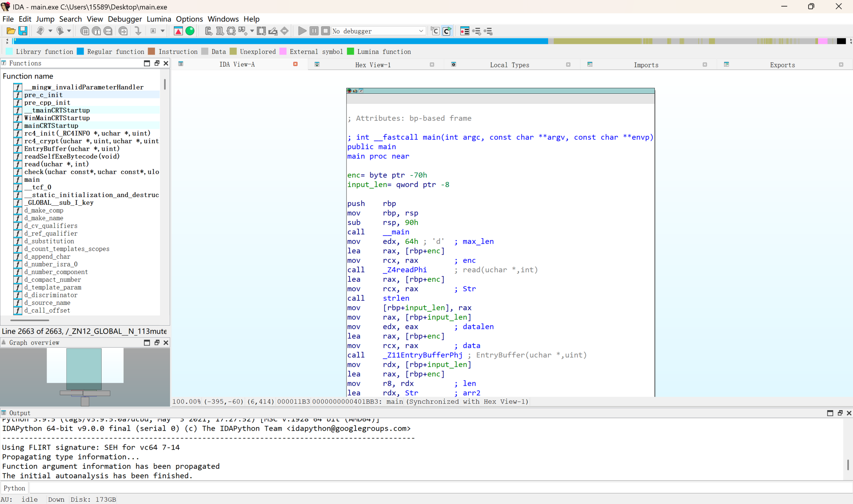Image resolution: width=853 pixels, height=504 pixels.
Task: Click the Python console input field
Action: 408,488
